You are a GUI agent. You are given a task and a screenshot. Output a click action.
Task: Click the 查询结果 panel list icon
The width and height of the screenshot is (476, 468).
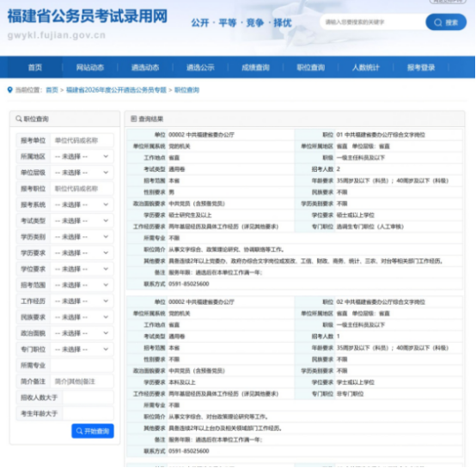coord(133,119)
